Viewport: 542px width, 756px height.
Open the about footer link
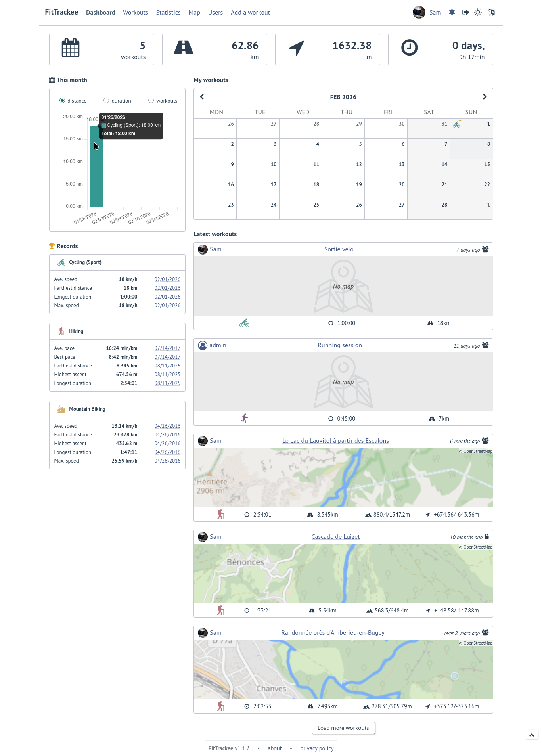[275, 748]
